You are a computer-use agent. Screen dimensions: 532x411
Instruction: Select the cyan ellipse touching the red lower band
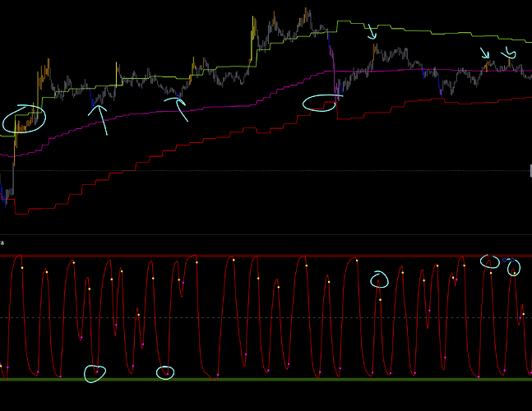pos(320,104)
